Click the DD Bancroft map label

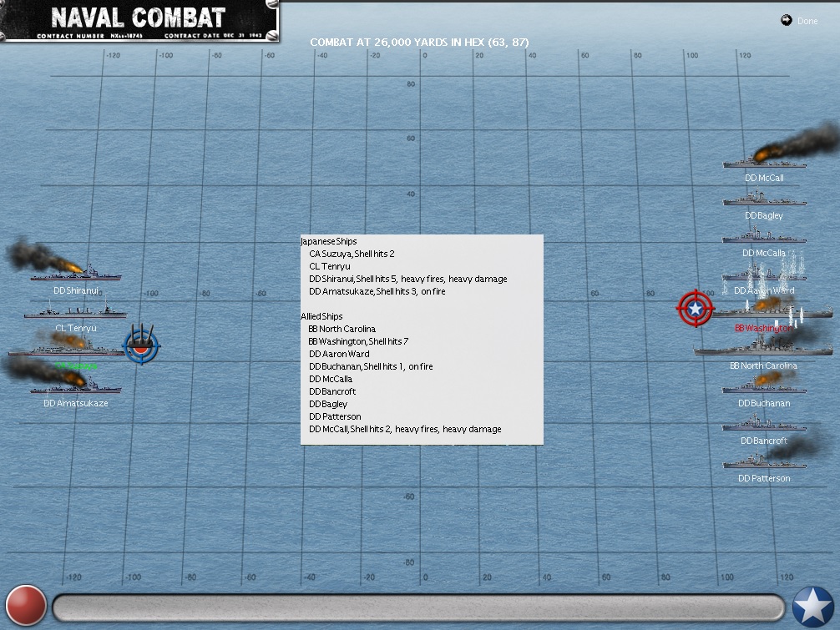(764, 441)
